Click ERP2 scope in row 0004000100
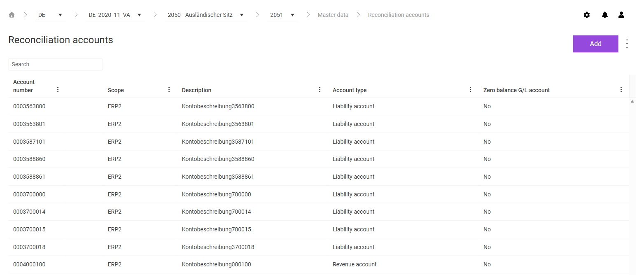 114,264
